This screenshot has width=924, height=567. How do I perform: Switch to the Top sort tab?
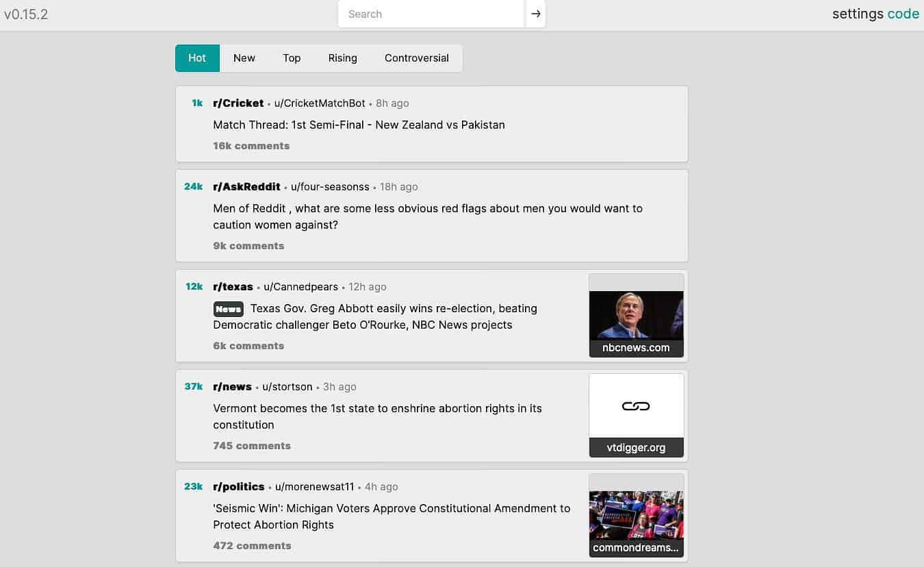click(x=292, y=58)
